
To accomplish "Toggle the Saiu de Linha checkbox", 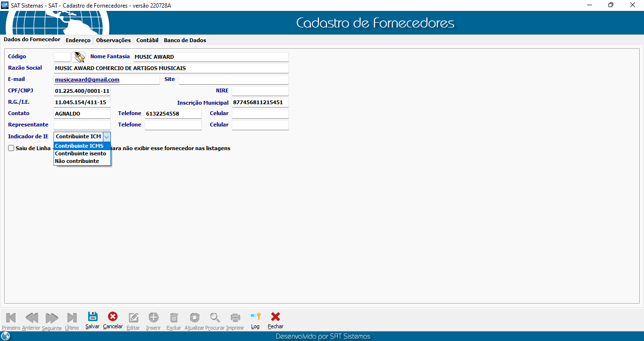I will pos(11,148).
